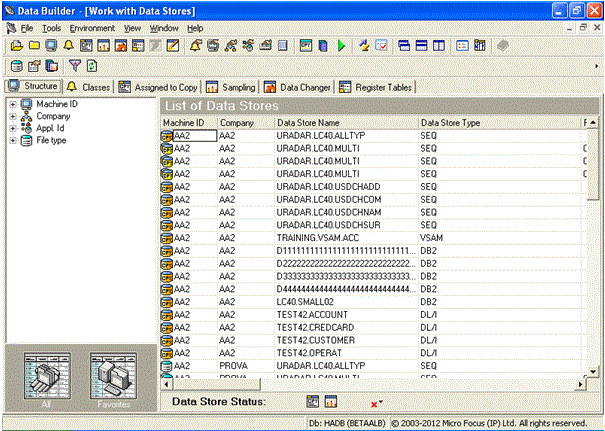The width and height of the screenshot is (605, 431).
Task: Expand the Company tree node
Action: 12,116
